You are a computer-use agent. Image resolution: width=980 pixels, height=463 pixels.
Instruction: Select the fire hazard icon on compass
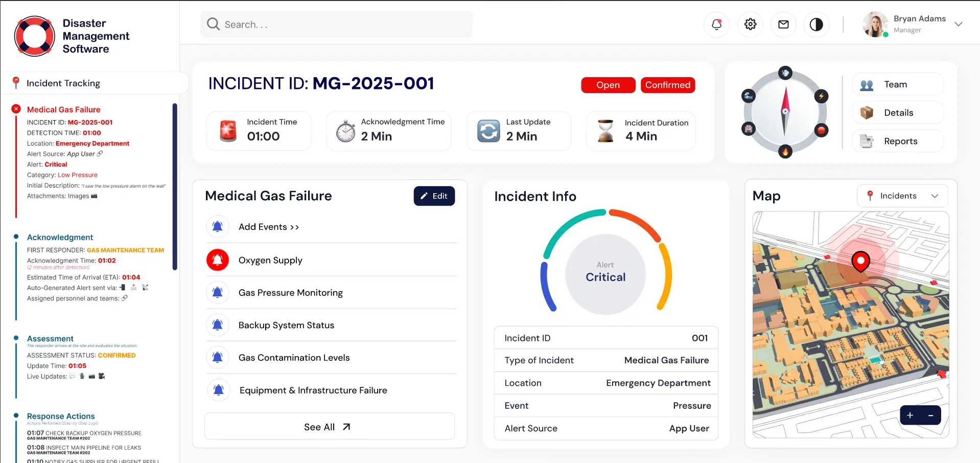pyautogui.click(x=785, y=151)
